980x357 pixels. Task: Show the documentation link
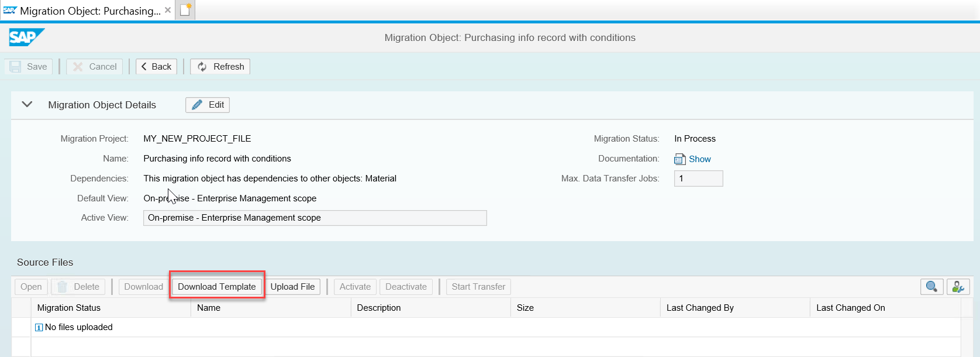[x=700, y=159]
